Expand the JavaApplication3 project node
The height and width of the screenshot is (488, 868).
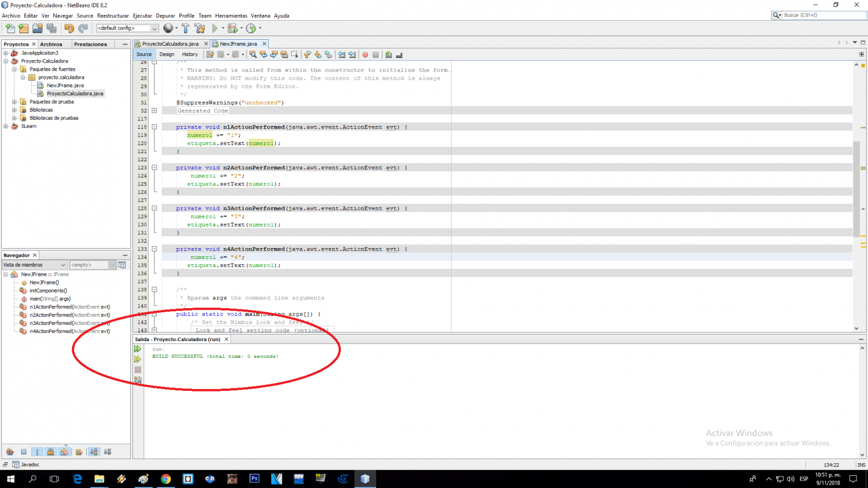point(6,53)
